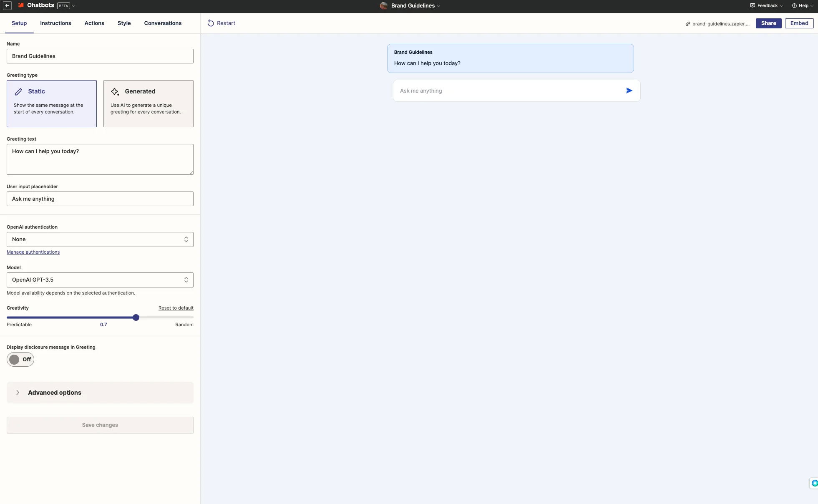The height and width of the screenshot is (504, 818).
Task: Click the Restart conversation icon
Action: 211,23
